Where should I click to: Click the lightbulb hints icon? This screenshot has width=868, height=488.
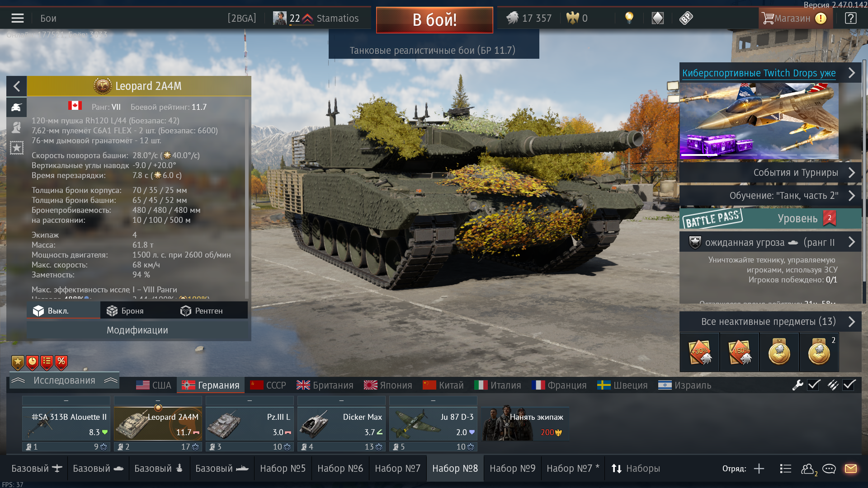click(629, 18)
